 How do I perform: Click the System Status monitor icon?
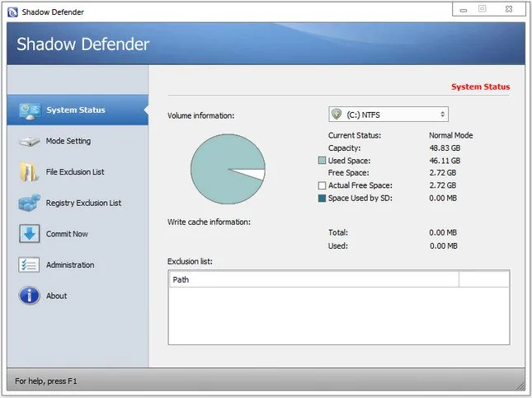[31, 111]
